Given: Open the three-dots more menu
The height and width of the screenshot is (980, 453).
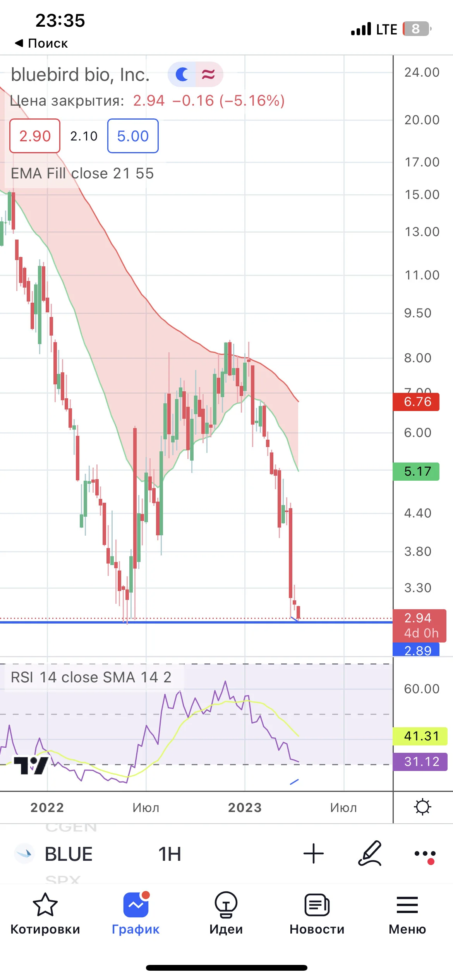Looking at the screenshot, I should (x=425, y=855).
